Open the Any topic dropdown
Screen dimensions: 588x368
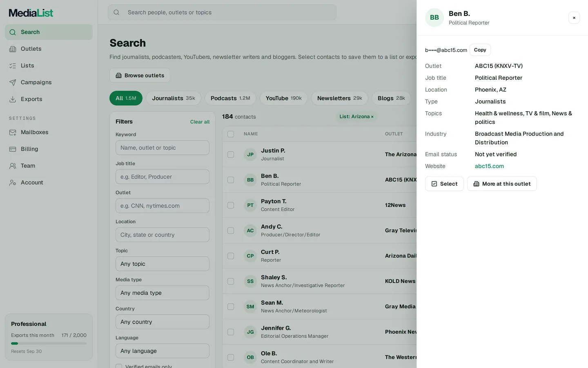163,264
